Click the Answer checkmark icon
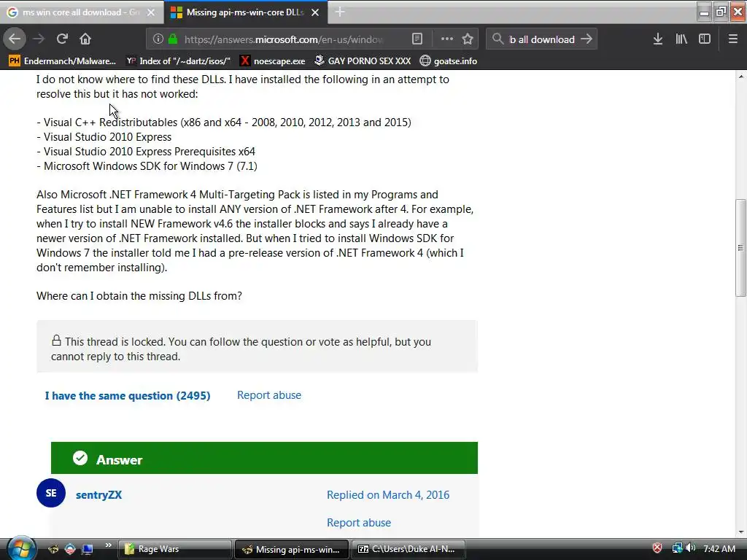This screenshot has width=747, height=560. 80,458
